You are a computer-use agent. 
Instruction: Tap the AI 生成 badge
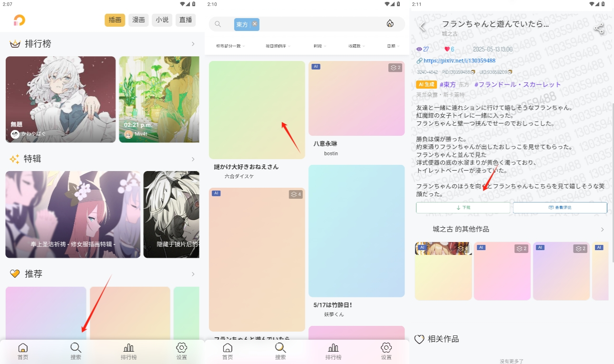tap(427, 84)
